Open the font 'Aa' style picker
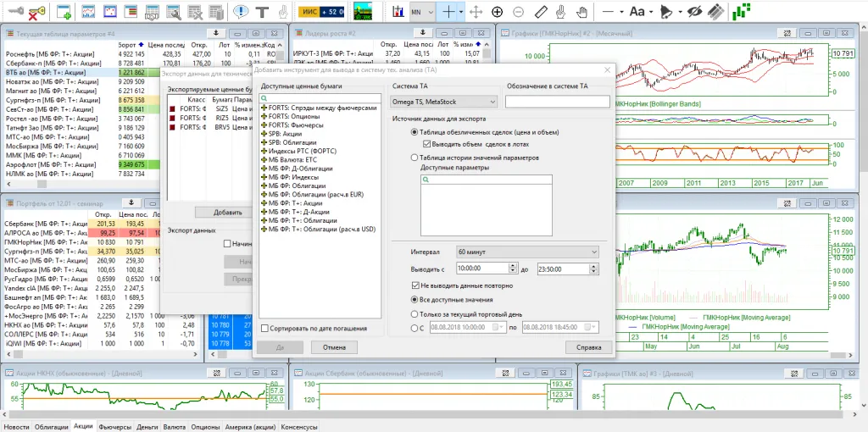Screen dimensions: 868x432 638,12
